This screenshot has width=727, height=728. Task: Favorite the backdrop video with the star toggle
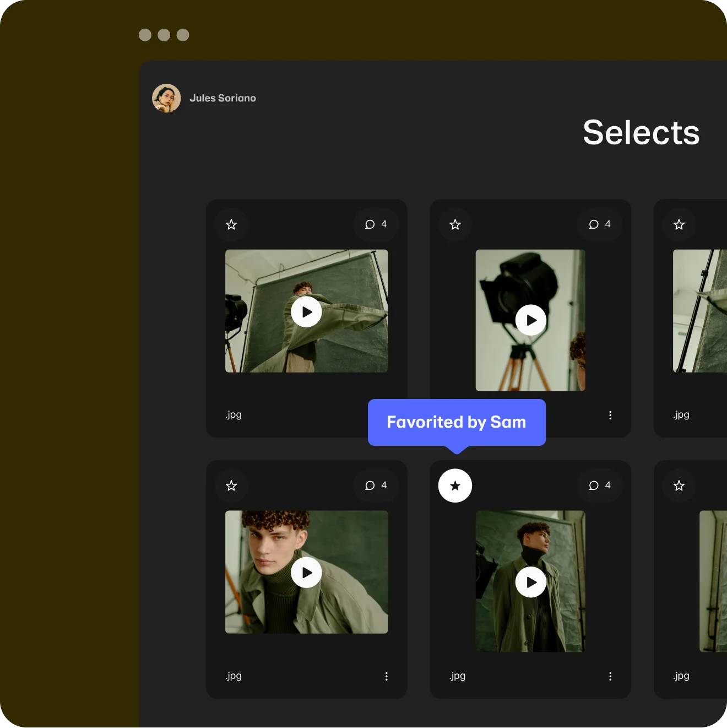(231, 224)
